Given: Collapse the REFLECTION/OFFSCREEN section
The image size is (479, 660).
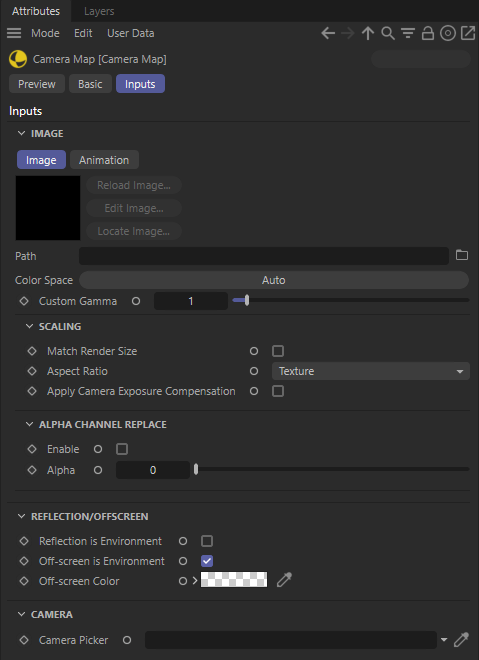Looking at the screenshot, I should click(x=21, y=516).
